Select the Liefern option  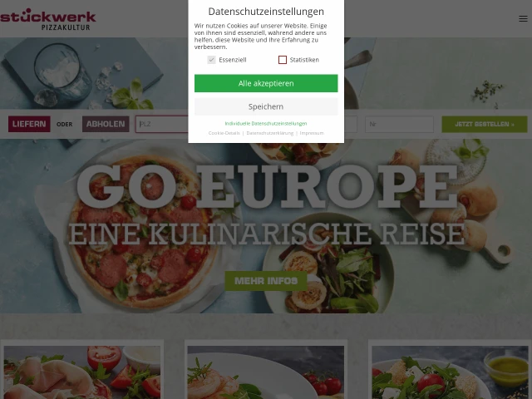[x=29, y=124]
